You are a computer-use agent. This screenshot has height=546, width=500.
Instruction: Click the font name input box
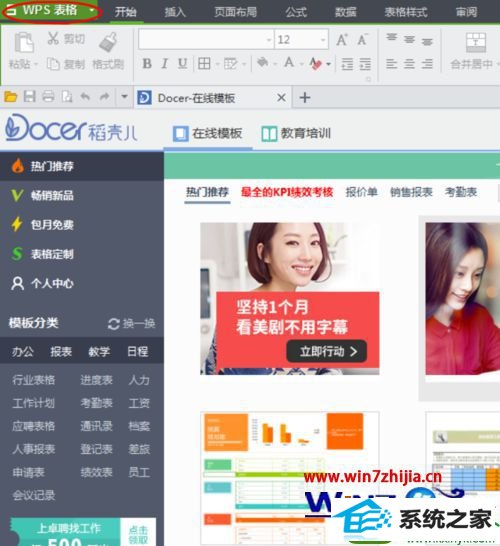tap(202, 39)
